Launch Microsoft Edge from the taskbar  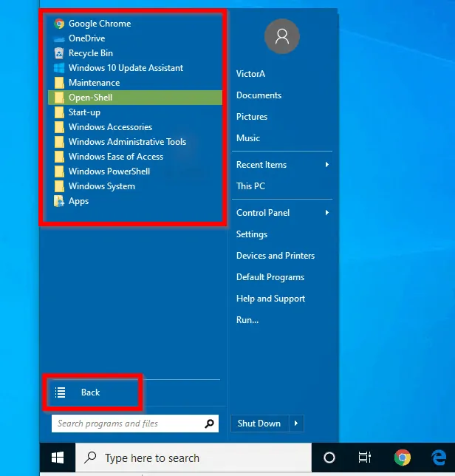click(x=438, y=458)
